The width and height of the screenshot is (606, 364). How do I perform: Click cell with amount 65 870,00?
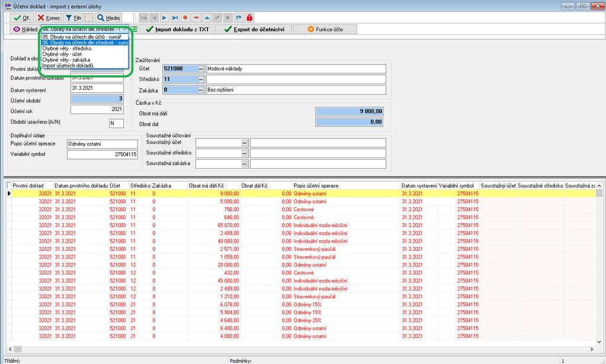click(214, 226)
